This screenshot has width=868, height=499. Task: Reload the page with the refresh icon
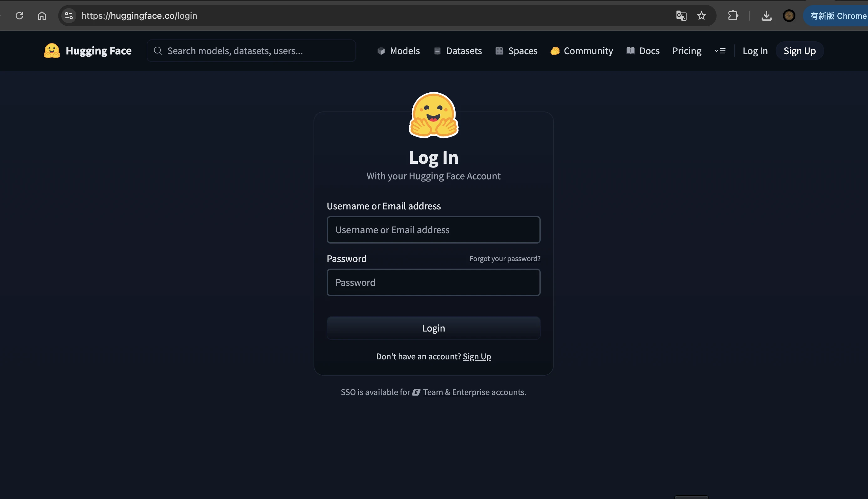click(19, 16)
